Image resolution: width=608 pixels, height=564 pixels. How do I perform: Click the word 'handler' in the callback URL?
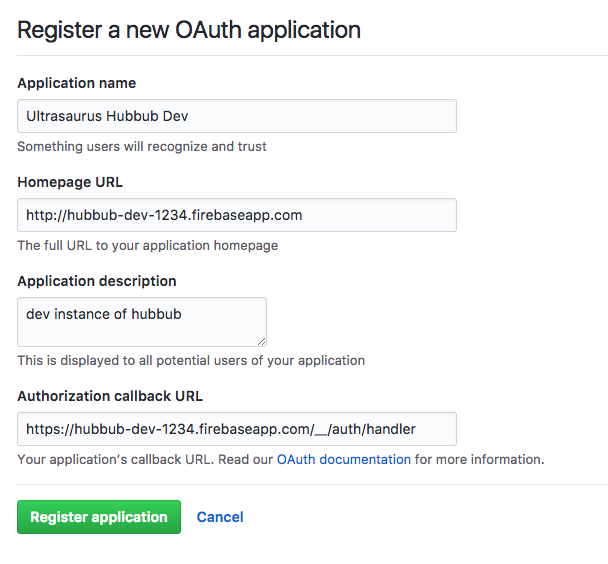click(391, 429)
